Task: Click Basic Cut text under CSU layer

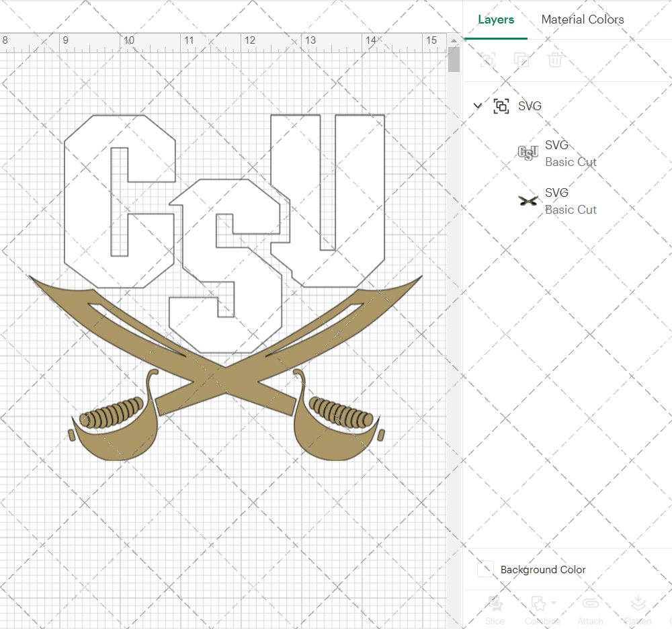Action: [x=571, y=162]
